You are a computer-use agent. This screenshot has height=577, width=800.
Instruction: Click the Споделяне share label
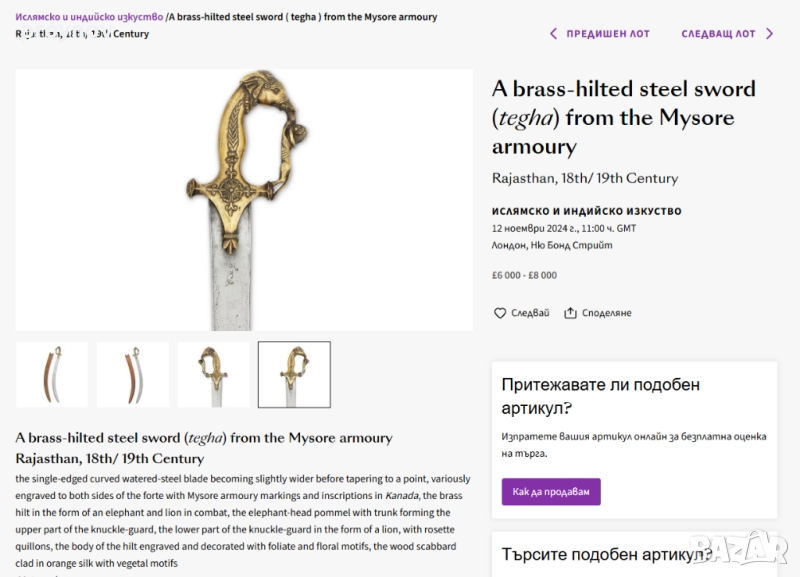[x=607, y=313]
